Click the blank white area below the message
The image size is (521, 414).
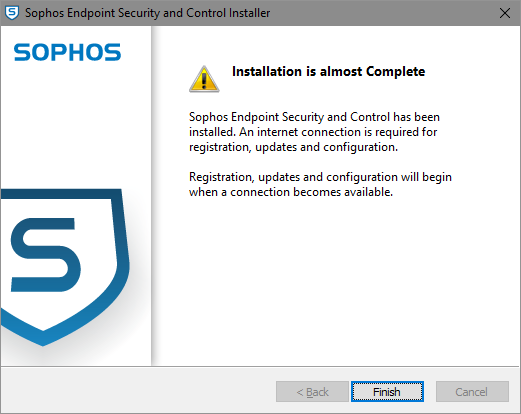(x=335, y=280)
